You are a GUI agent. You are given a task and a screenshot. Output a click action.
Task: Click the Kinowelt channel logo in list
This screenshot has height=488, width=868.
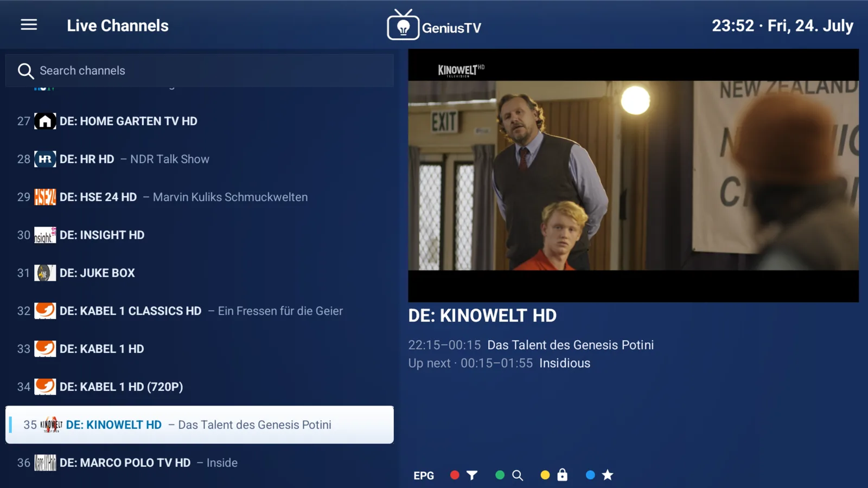[x=52, y=425]
